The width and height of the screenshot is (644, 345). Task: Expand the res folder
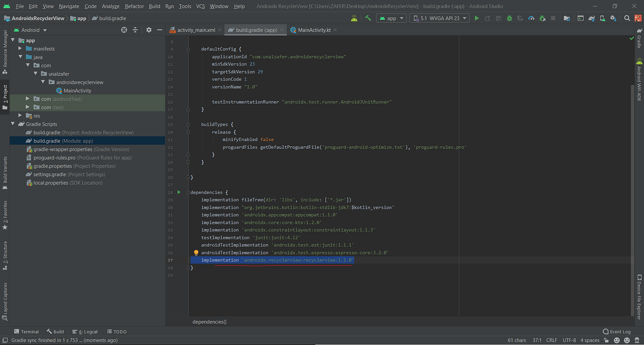click(x=19, y=115)
